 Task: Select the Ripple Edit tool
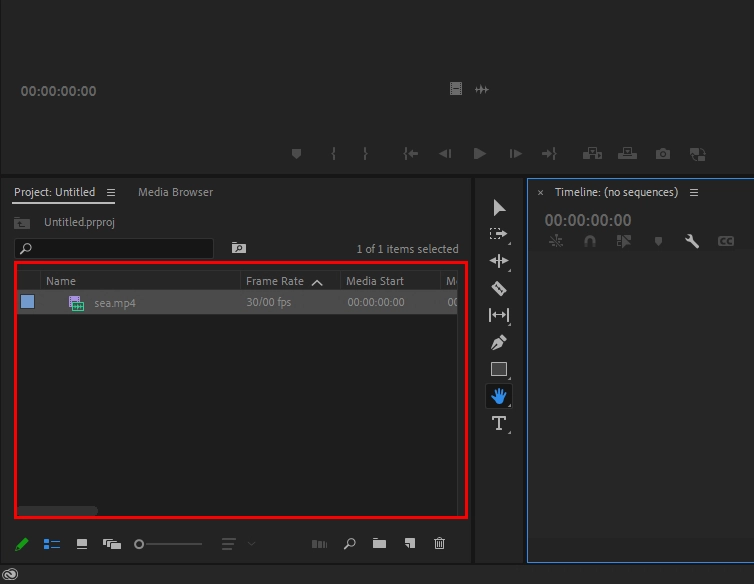[x=499, y=261]
